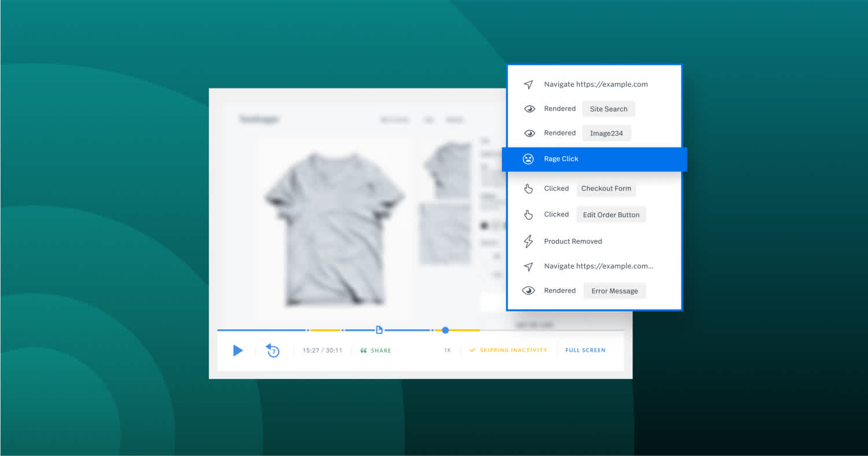Screen dimensions: 868x456
Task: Click the eye icon next to Error Message
Action: click(x=529, y=290)
